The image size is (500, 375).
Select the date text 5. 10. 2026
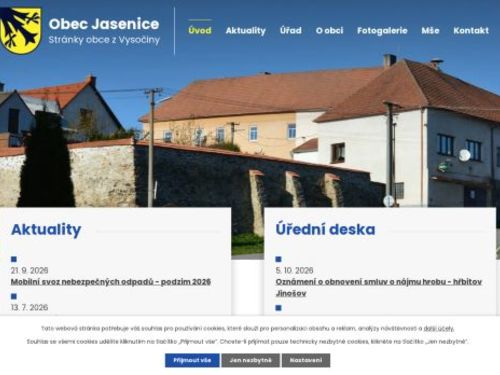(294, 270)
